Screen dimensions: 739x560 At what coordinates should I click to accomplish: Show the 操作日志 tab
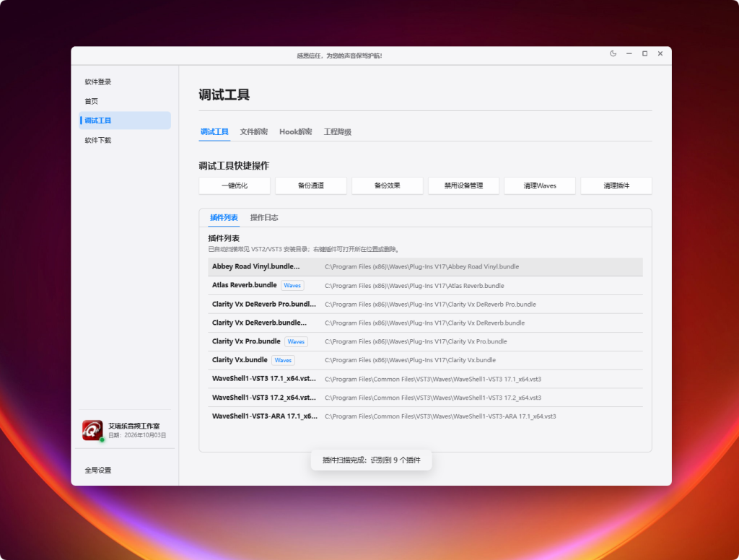point(264,218)
